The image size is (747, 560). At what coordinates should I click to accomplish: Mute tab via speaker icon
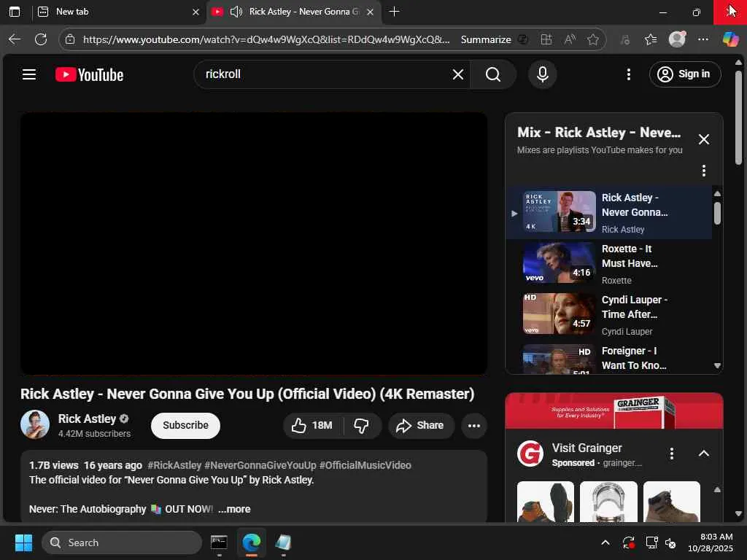236,12
